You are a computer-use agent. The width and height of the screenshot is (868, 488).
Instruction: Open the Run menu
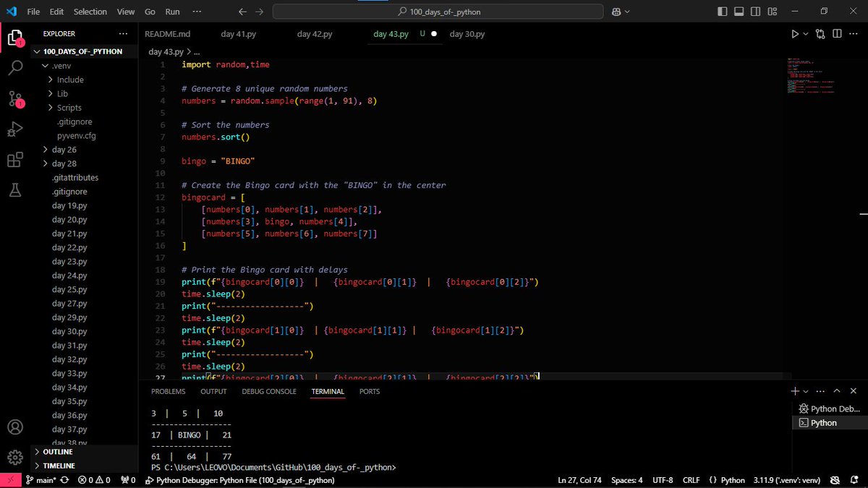click(x=172, y=12)
